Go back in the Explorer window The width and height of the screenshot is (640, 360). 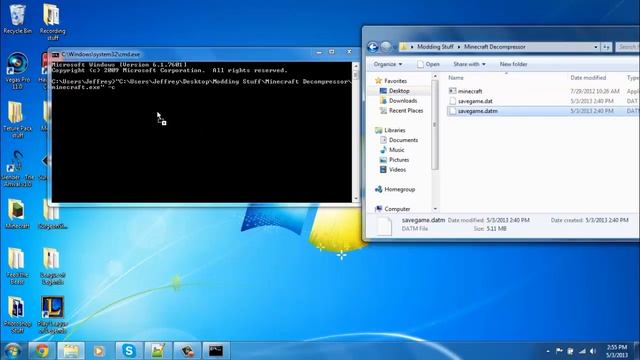(x=373, y=47)
